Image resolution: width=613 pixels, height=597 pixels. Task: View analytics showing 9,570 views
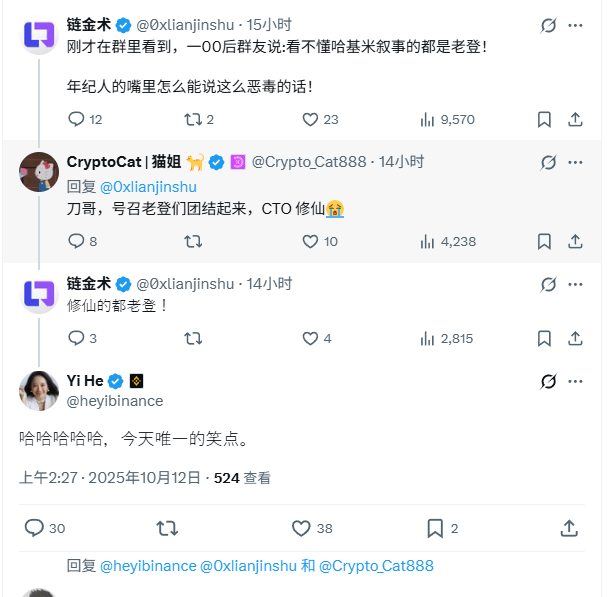coord(427,119)
